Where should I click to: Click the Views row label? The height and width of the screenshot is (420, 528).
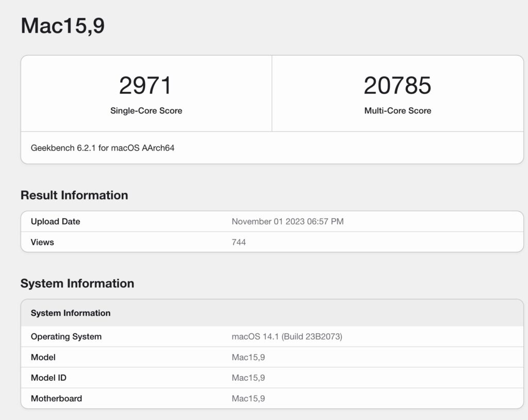click(42, 242)
